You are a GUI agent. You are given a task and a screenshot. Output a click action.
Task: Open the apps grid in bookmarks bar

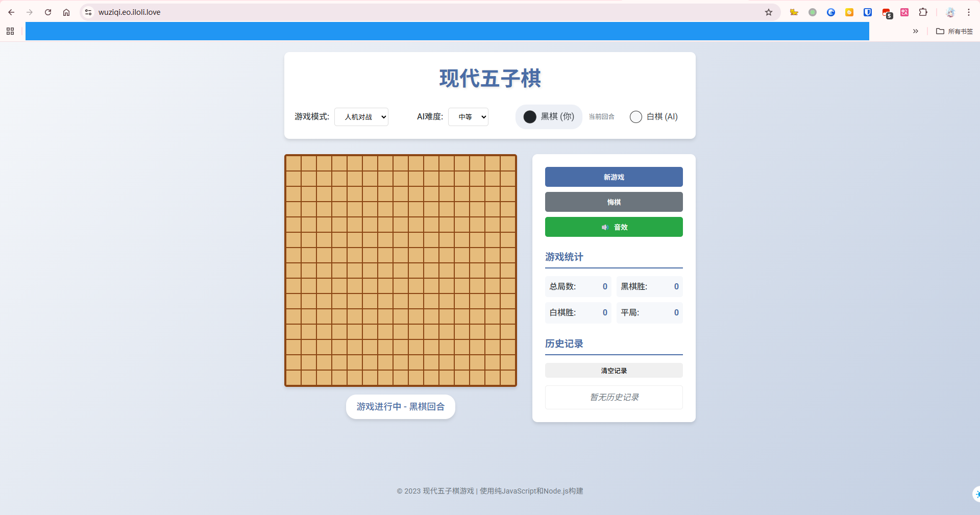[10, 31]
